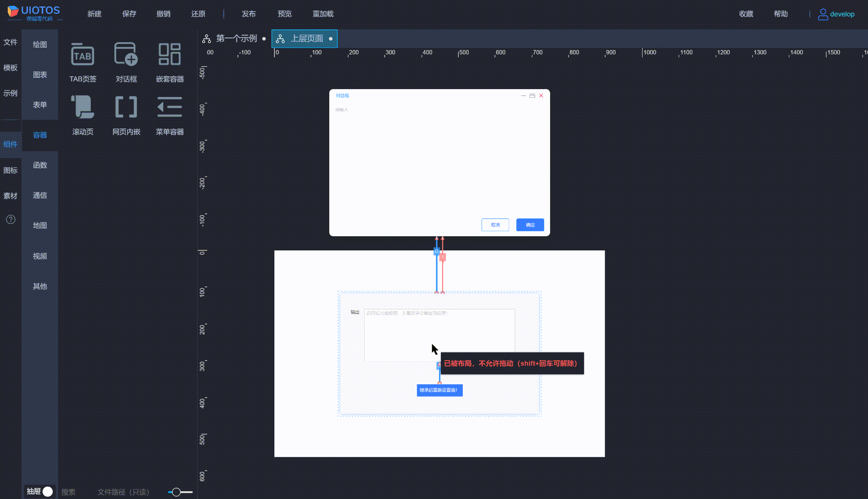Select the 其他 component category
This screenshot has width=868, height=499.
(40, 287)
